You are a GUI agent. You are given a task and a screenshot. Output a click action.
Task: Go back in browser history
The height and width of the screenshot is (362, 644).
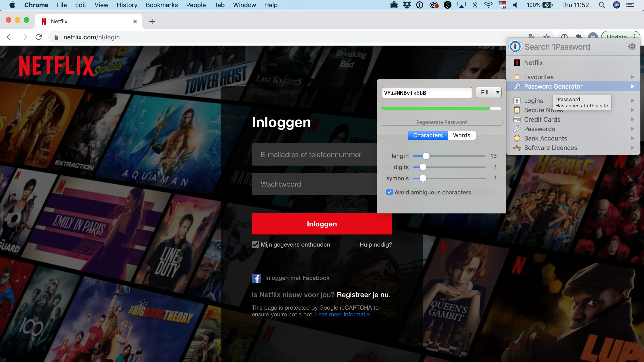10,37
